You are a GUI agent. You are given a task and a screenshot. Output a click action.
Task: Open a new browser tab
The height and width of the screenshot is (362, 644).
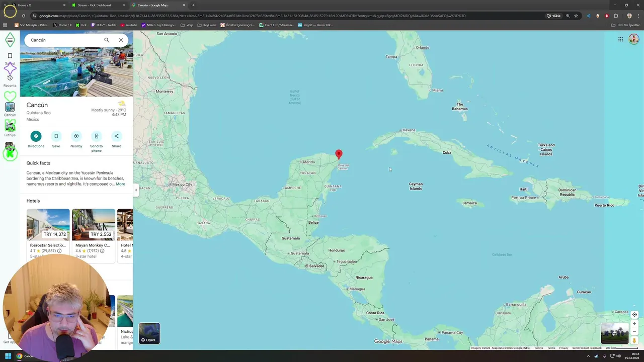pyautogui.click(x=193, y=5)
